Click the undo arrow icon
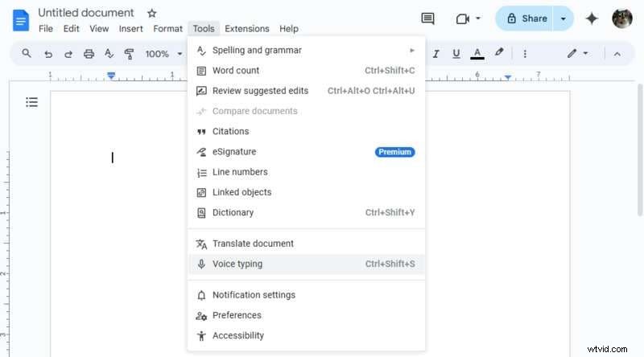 click(x=48, y=54)
